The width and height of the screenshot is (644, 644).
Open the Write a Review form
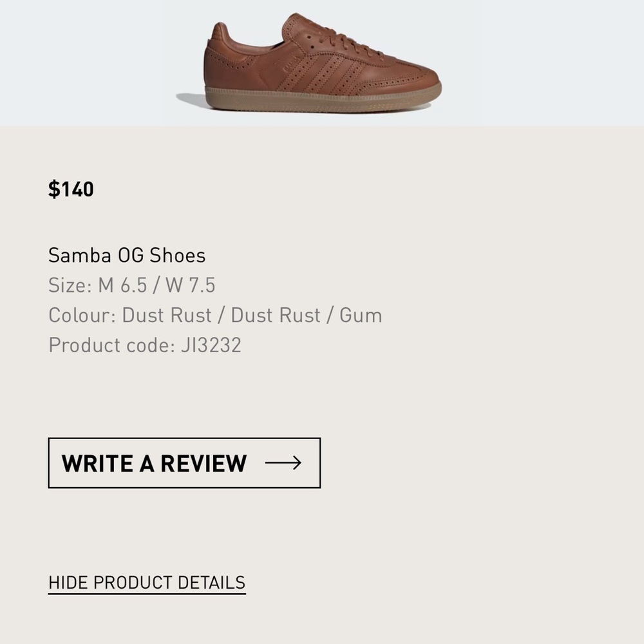point(184,463)
